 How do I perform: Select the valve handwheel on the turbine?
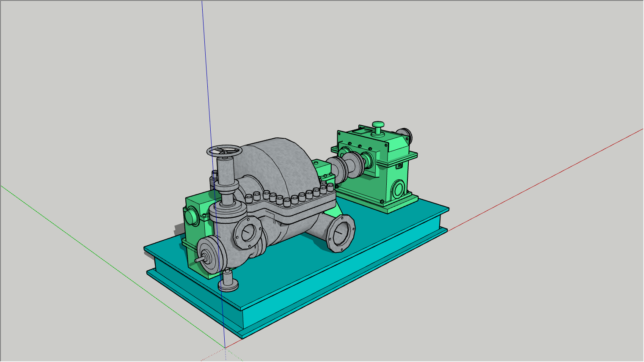click(224, 151)
